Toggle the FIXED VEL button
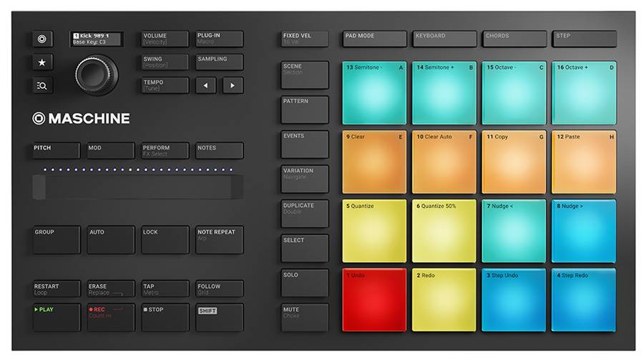Viewport: 644px width, 359px height. coord(305,39)
